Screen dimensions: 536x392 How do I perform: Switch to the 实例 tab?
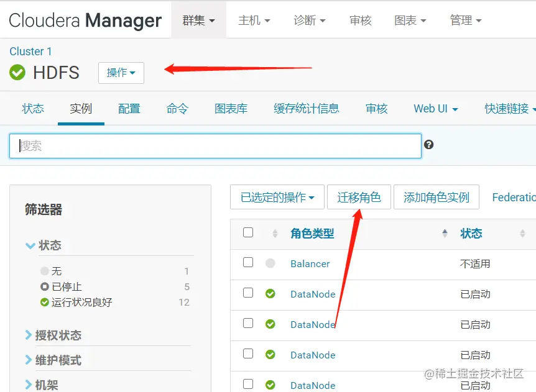tap(81, 109)
